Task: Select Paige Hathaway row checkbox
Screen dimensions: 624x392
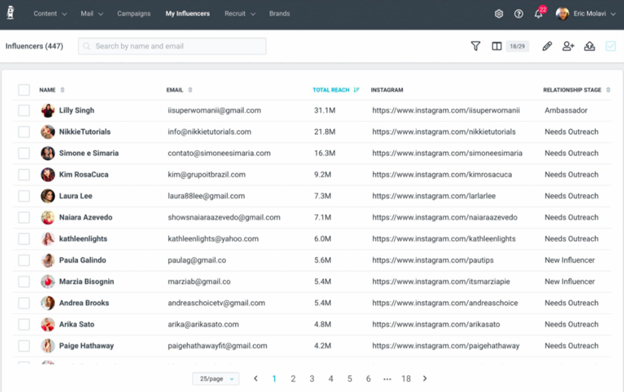Action: click(x=24, y=346)
